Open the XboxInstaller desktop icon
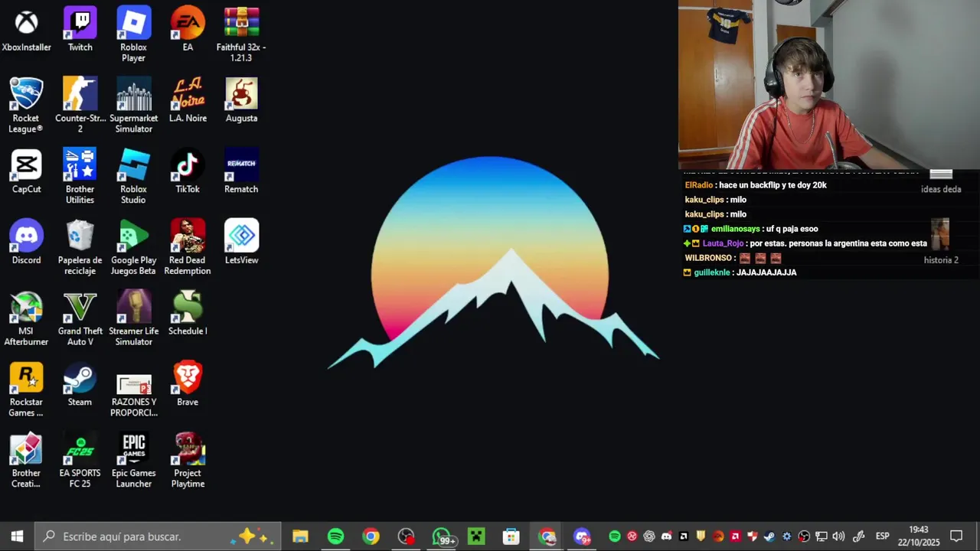 (x=26, y=29)
